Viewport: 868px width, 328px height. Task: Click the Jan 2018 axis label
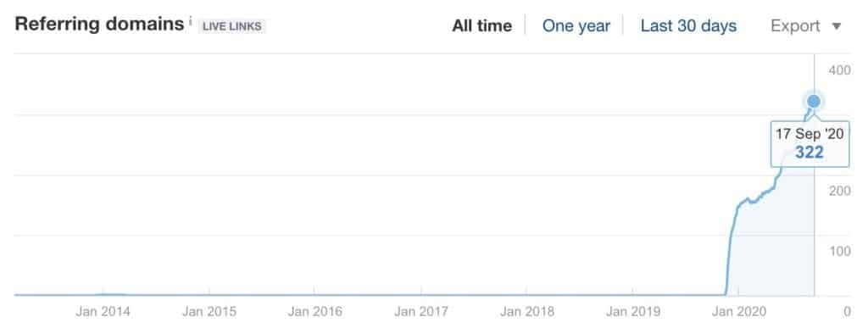pyautogui.click(x=527, y=311)
